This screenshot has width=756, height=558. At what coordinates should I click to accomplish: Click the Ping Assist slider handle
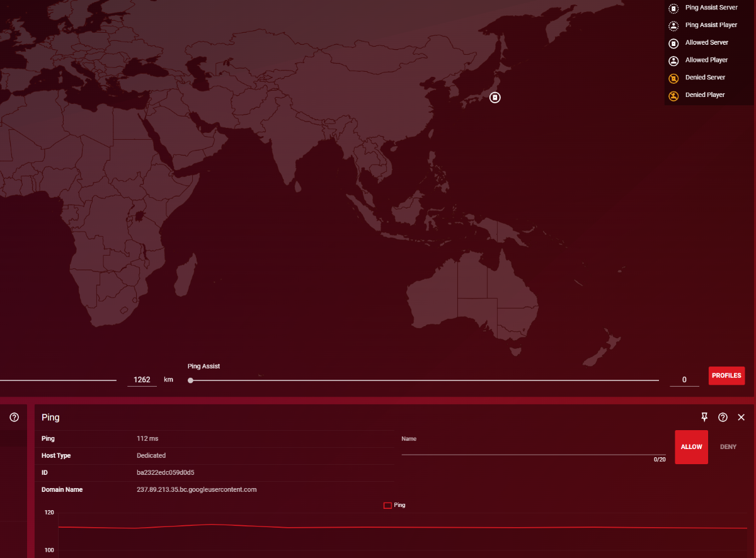click(x=191, y=380)
